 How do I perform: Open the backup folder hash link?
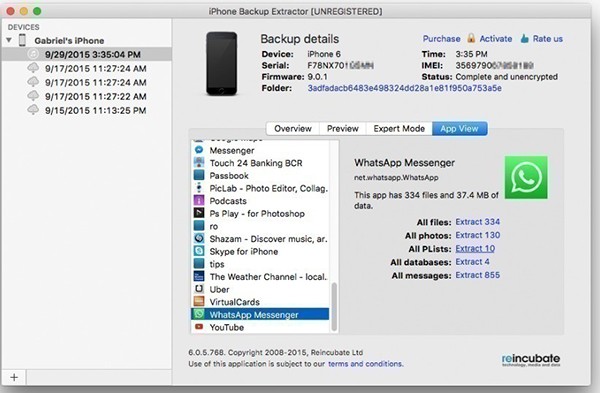[404, 88]
